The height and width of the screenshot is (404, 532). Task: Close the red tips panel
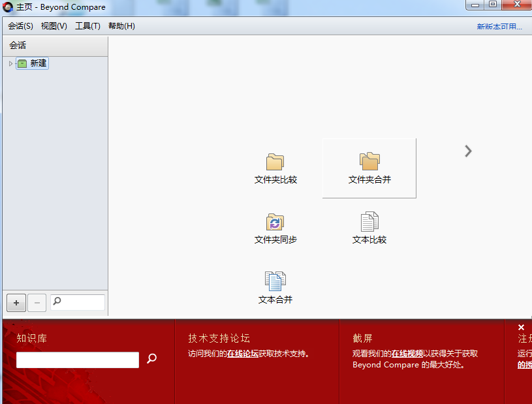pyautogui.click(x=521, y=328)
